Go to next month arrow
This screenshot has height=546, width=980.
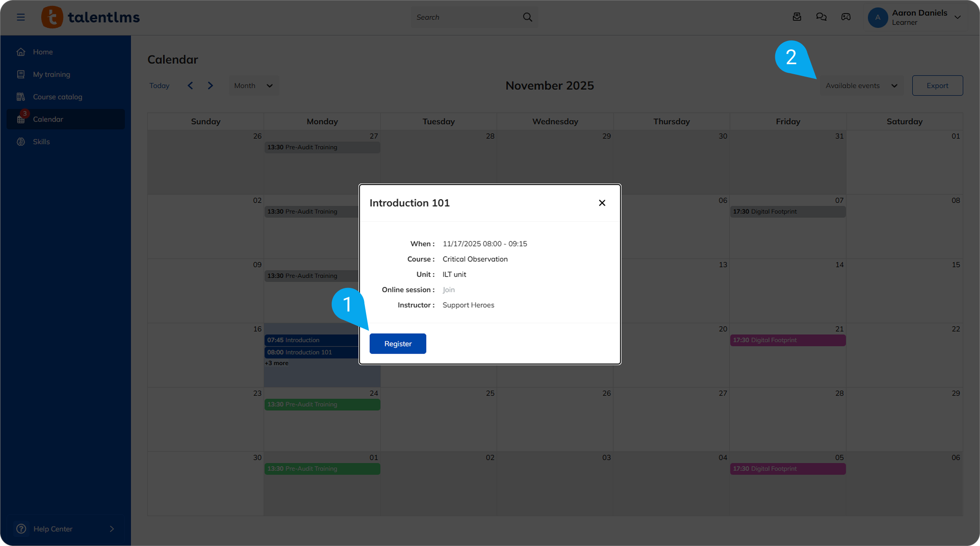click(210, 86)
